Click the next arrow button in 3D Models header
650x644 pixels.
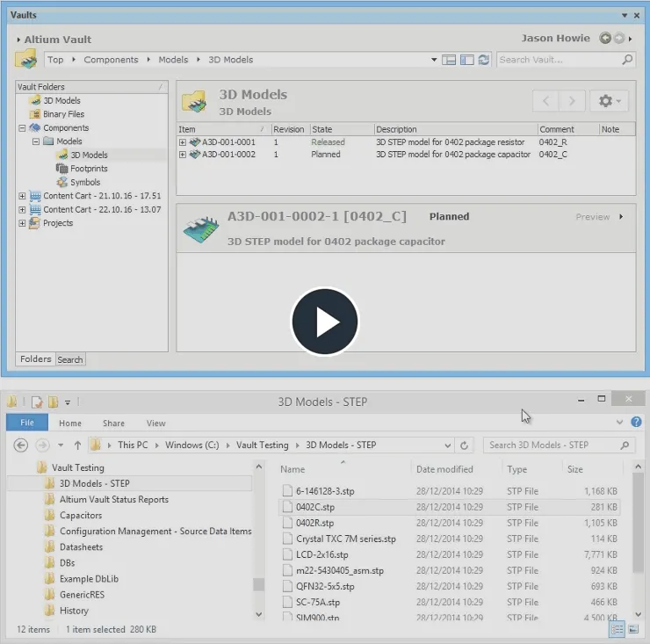(572, 101)
